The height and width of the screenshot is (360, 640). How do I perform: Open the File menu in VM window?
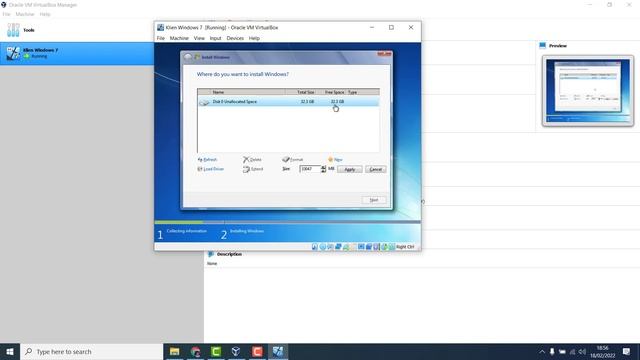coord(160,38)
